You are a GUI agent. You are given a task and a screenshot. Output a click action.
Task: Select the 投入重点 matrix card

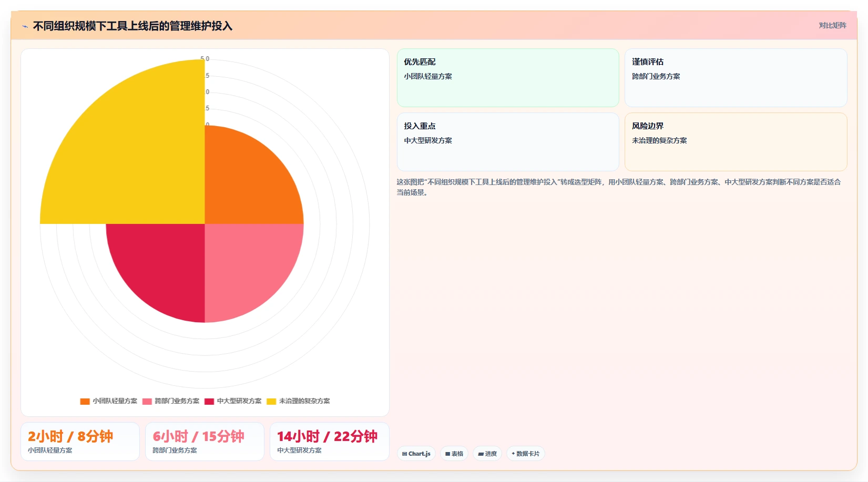[x=508, y=142]
